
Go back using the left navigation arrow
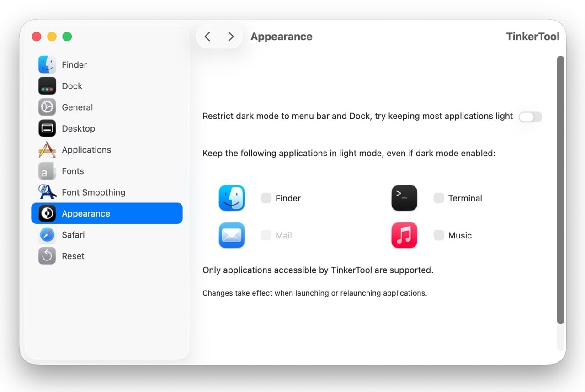207,36
